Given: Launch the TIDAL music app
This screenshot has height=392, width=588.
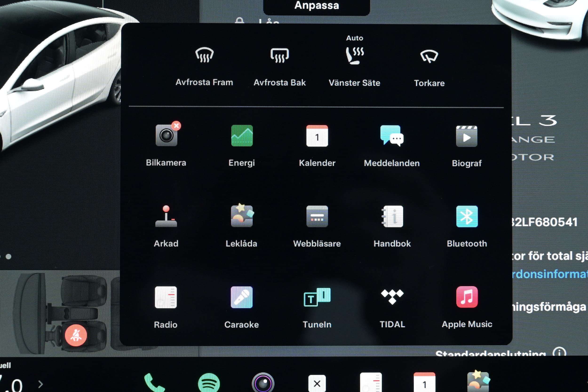Looking at the screenshot, I should tap(392, 297).
